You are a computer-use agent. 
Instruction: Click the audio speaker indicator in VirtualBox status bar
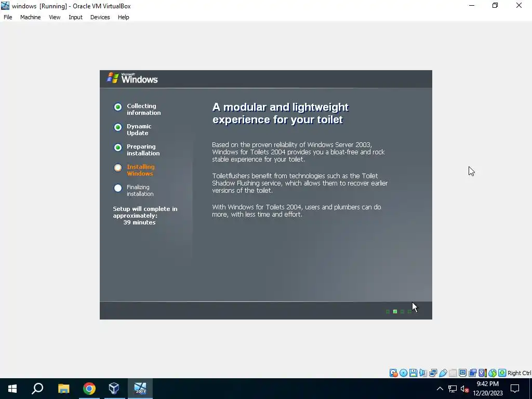click(x=423, y=373)
